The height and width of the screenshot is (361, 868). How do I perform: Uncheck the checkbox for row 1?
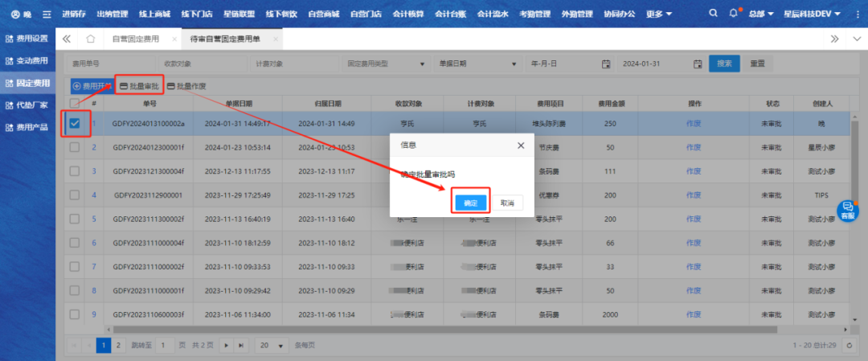click(x=75, y=124)
